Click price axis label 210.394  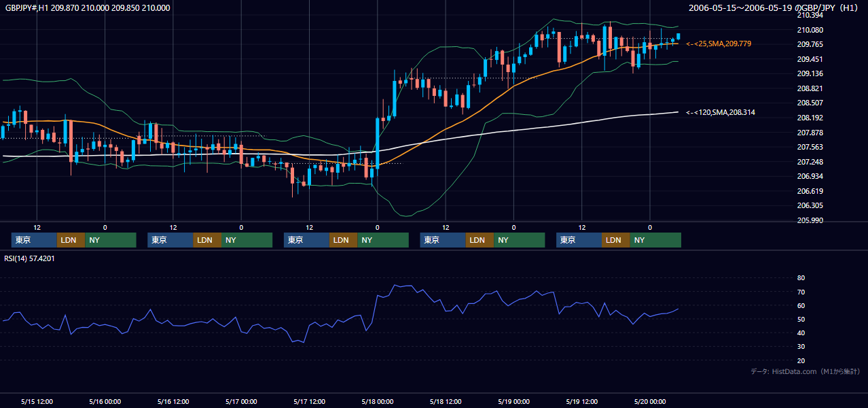point(810,15)
